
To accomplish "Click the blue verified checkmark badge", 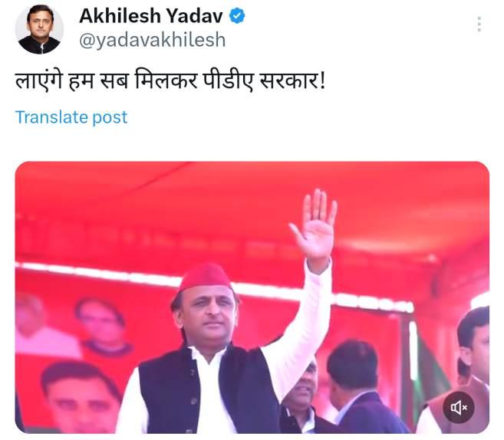I will [x=237, y=16].
